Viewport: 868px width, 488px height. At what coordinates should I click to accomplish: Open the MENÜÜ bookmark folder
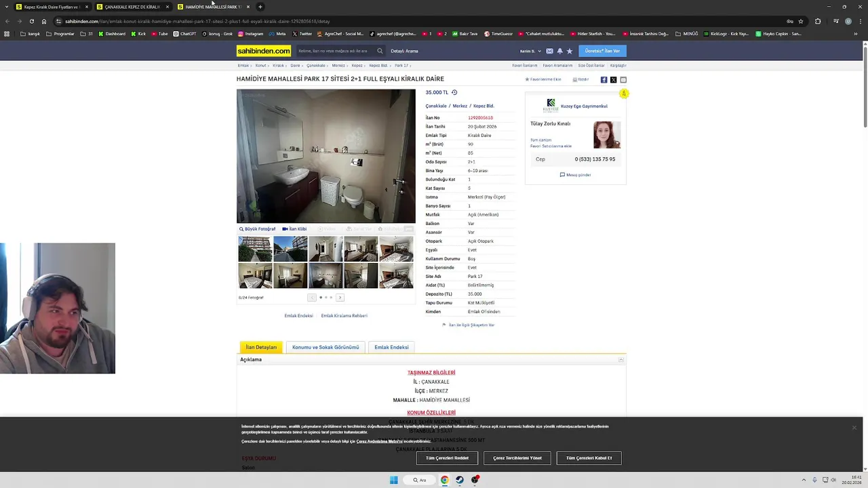687,33
